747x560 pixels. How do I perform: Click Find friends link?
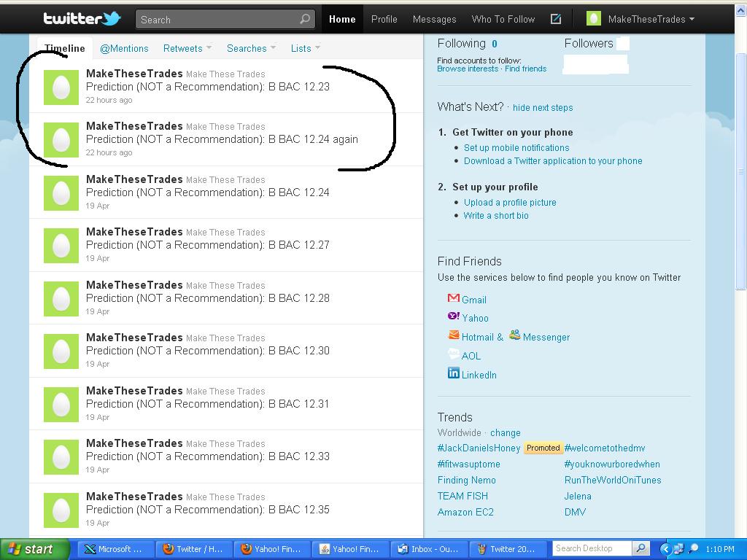tap(525, 69)
